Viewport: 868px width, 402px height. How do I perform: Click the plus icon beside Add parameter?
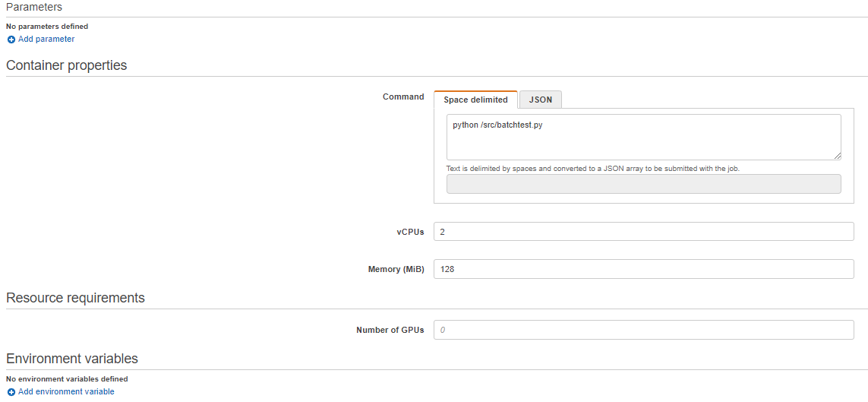click(x=11, y=40)
